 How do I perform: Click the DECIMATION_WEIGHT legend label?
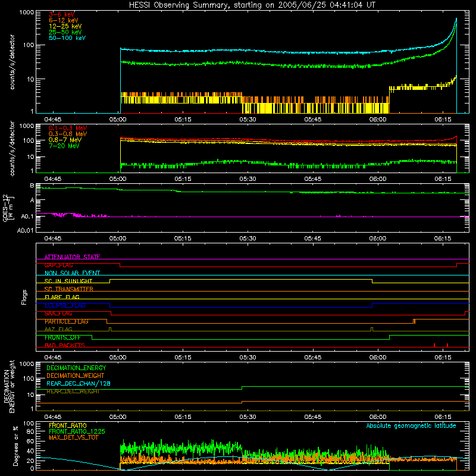(x=76, y=375)
